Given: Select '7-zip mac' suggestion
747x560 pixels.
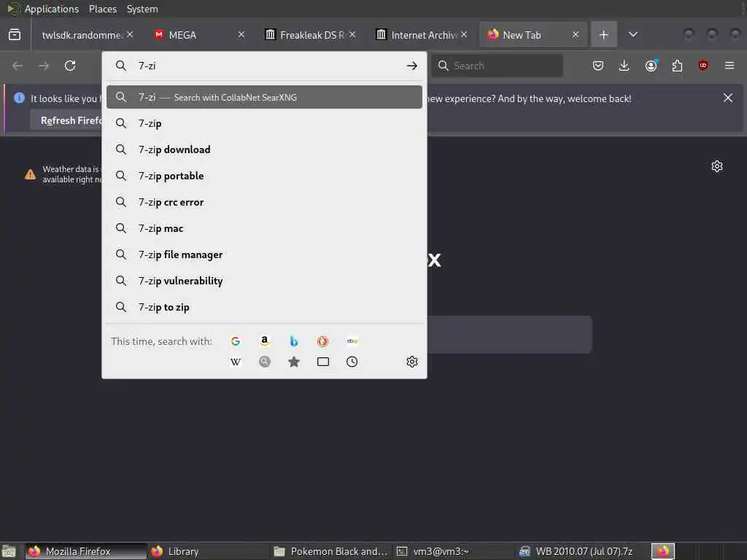Looking at the screenshot, I should click(x=264, y=228).
